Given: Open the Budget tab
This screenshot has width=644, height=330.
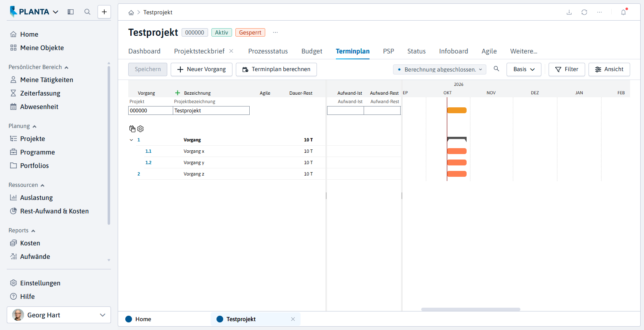Looking at the screenshot, I should pos(312,51).
